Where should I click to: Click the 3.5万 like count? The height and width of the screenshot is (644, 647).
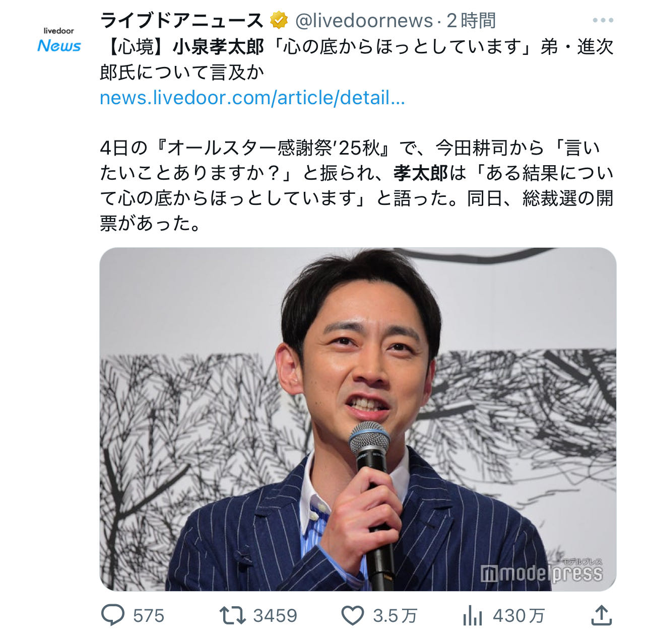coord(395,615)
